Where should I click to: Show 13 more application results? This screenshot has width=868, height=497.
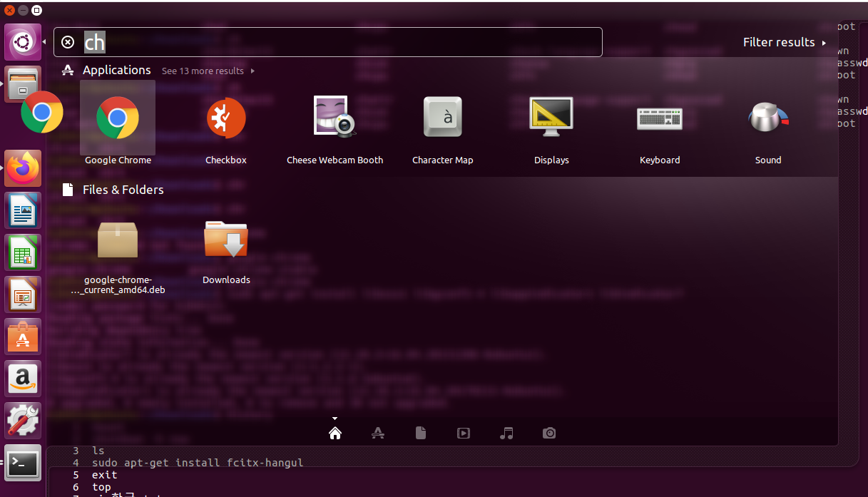coord(208,71)
